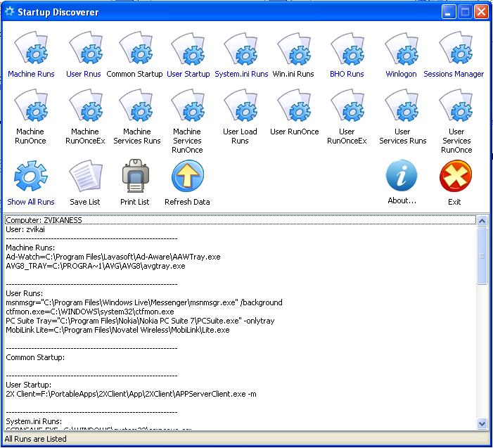The height and width of the screenshot is (448, 493).
Task: Click the MobiLink Lite entry
Action: click(117, 330)
